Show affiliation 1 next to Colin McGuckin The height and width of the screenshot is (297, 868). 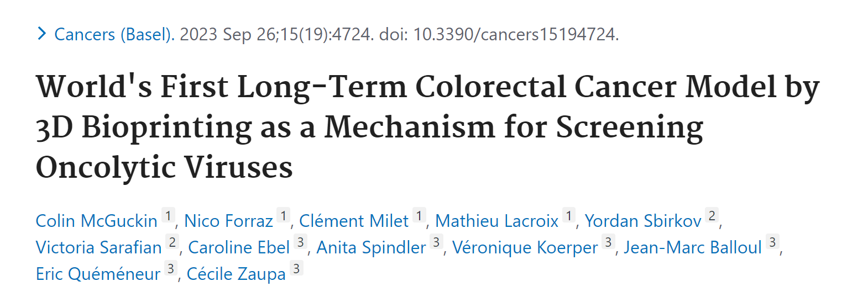click(x=169, y=215)
